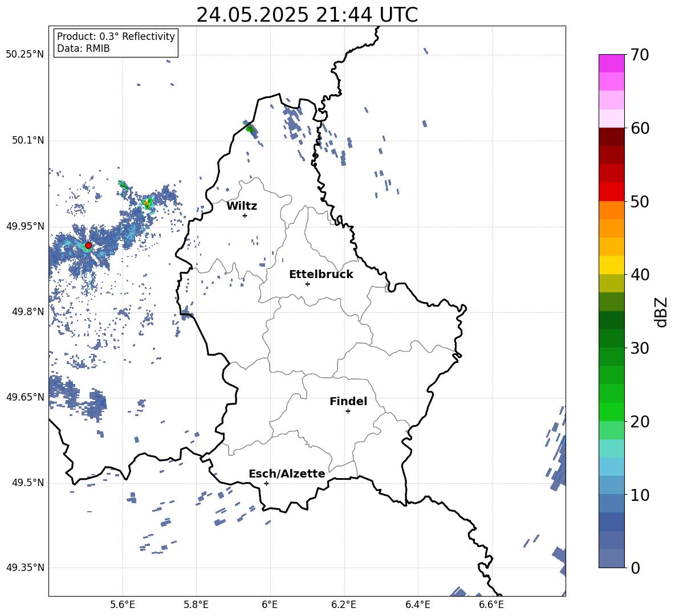Click the 49.65°N latitude label
The width and height of the screenshot is (675, 616).
pos(25,397)
